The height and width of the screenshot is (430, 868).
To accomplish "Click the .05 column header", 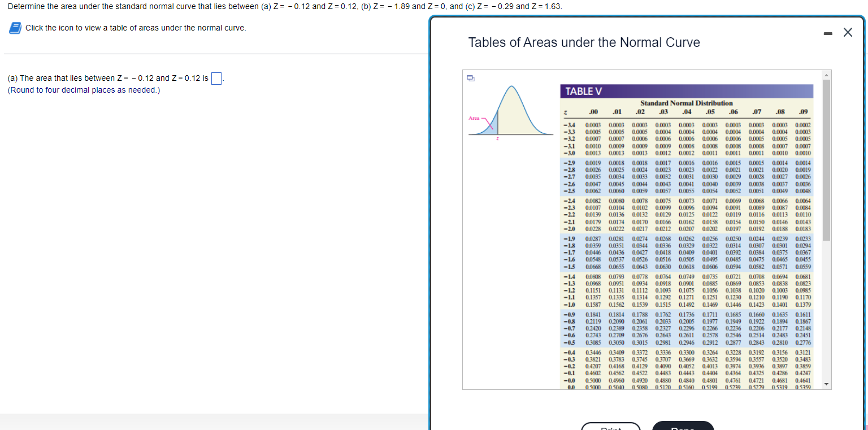I will 709,111.
